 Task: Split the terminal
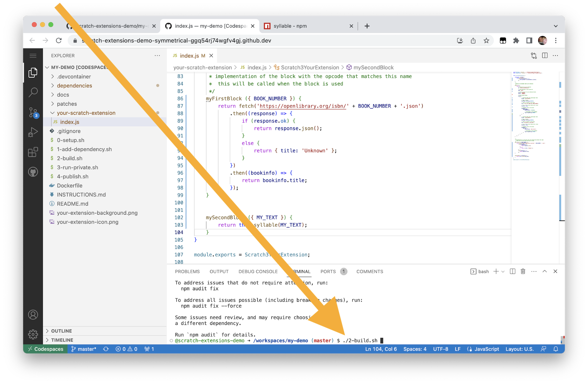(x=513, y=271)
